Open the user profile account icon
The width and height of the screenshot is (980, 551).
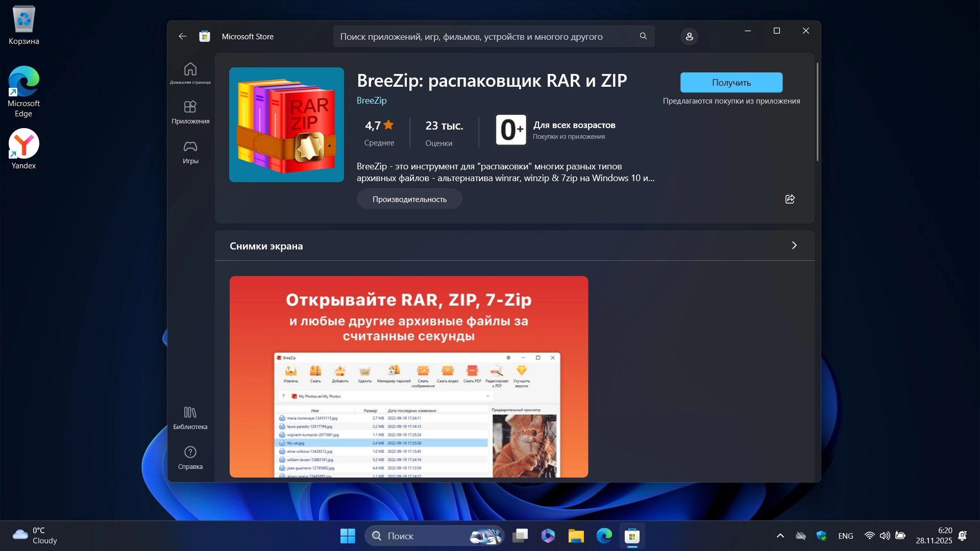pos(689,36)
